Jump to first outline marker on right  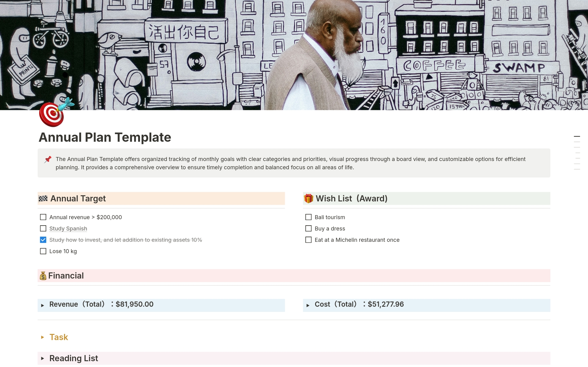click(577, 137)
